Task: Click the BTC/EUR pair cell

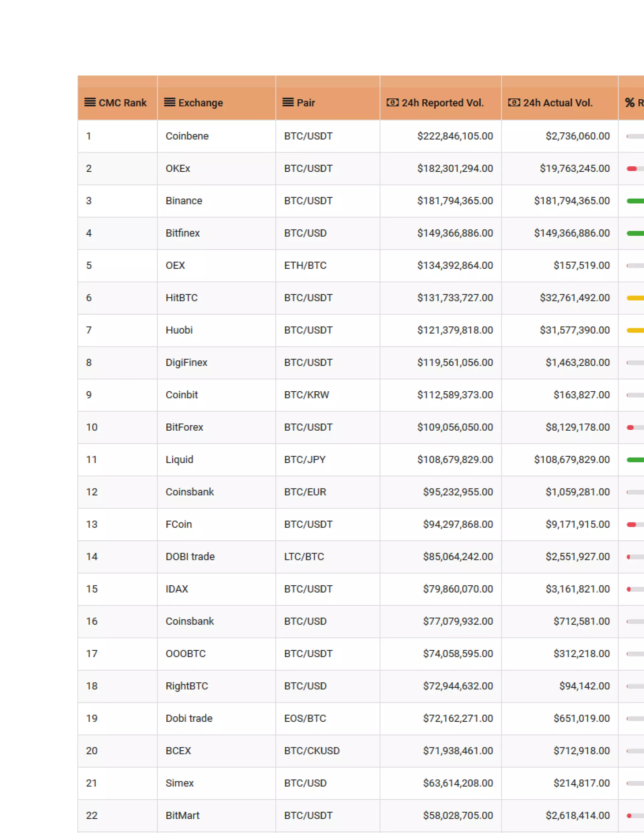Action: [x=328, y=492]
